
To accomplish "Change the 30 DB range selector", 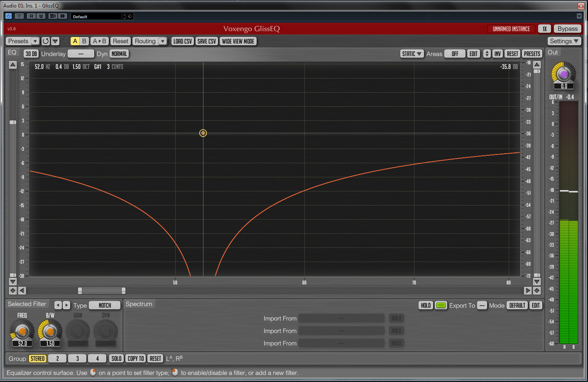I will (31, 54).
